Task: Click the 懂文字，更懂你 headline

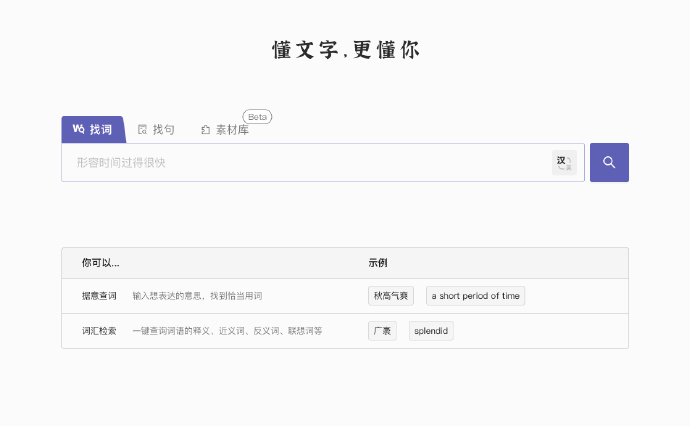Action: pyautogui.click(x=345, y=51)
